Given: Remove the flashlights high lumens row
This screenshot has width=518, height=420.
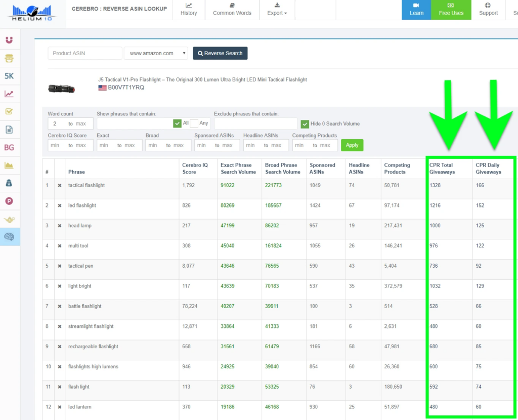Looking at the screenshot, I should click(x=60, y=367).
